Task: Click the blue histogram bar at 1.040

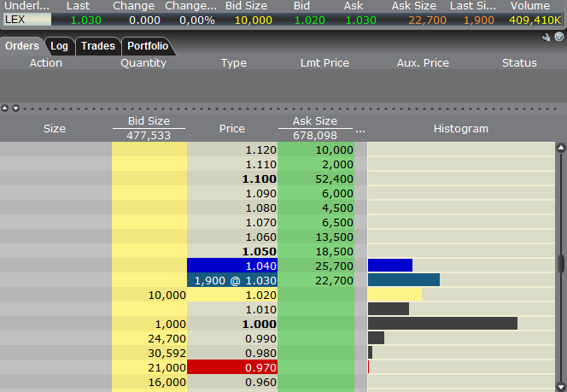Action: 390,265
